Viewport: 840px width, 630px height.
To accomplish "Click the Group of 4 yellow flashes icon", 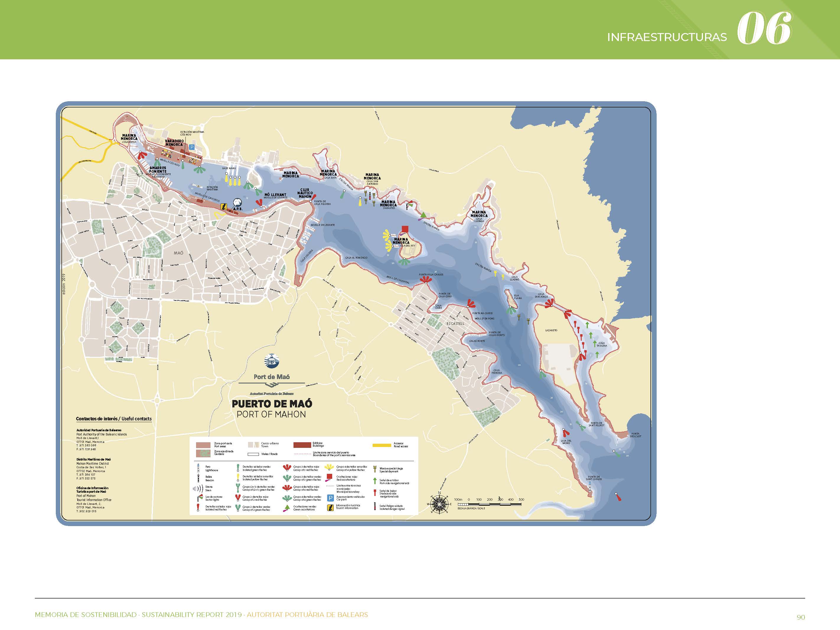I will click(x=329, y=467).
